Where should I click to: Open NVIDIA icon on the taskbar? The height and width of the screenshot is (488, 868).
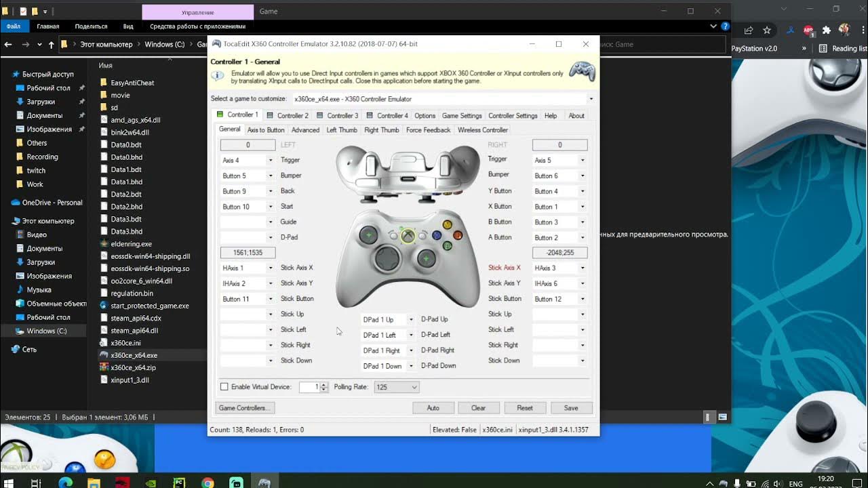[x=151, y=483]
